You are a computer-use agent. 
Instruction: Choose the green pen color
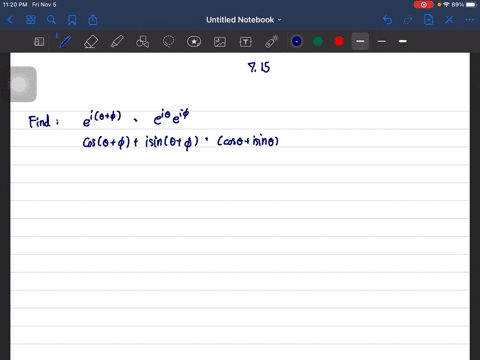(318, 41)
